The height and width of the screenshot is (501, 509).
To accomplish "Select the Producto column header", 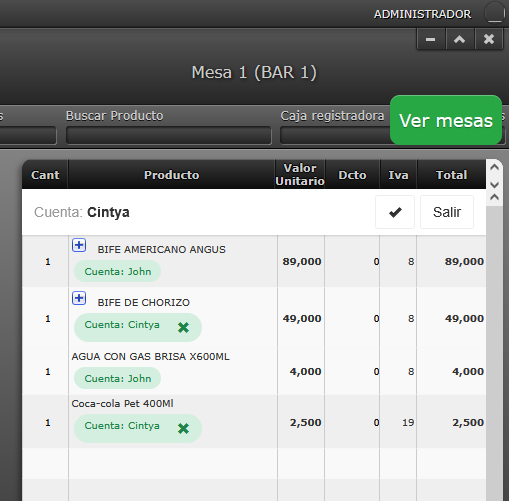I will coord(172,175).
